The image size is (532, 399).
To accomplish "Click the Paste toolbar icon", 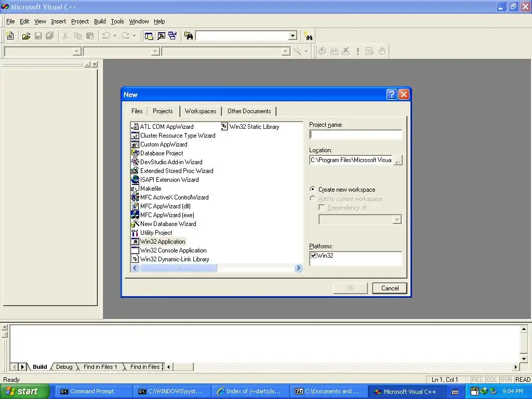I will (90, 36).
